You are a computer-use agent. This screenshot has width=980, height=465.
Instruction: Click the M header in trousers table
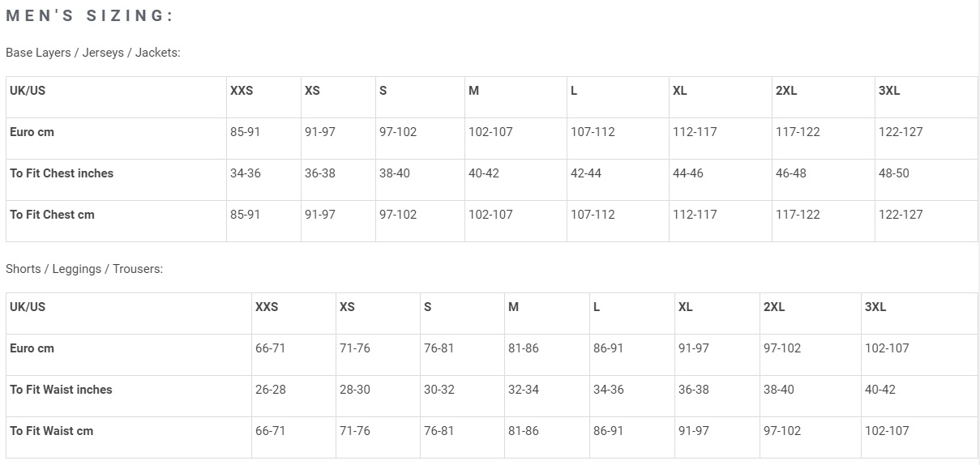(513, 307)
